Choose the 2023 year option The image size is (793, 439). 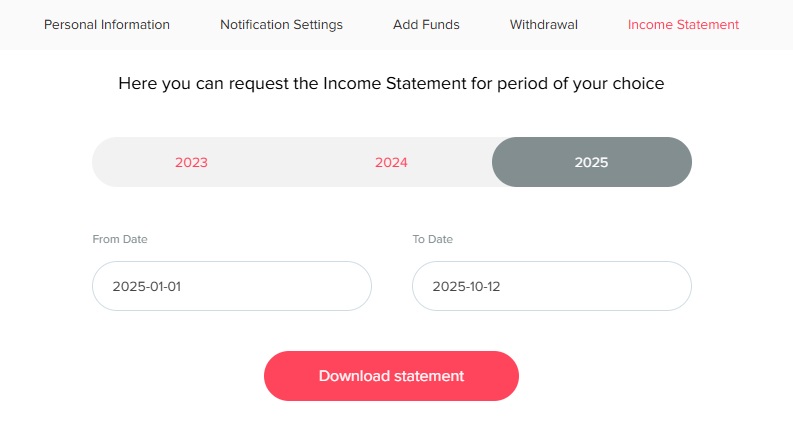click(x=191, y=162)
